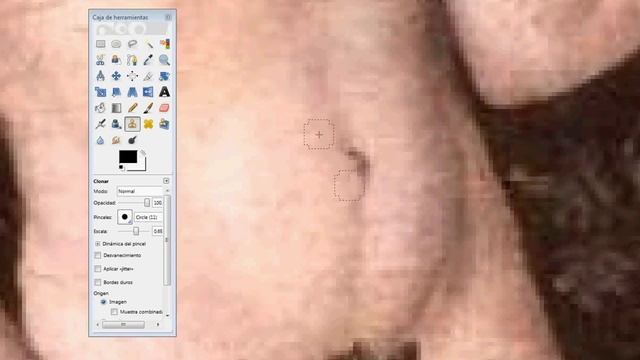This screenshot has width=640, height=360.
Task: Open the white background color swatch
Action: pyautogui.click(x=142, y=167)
